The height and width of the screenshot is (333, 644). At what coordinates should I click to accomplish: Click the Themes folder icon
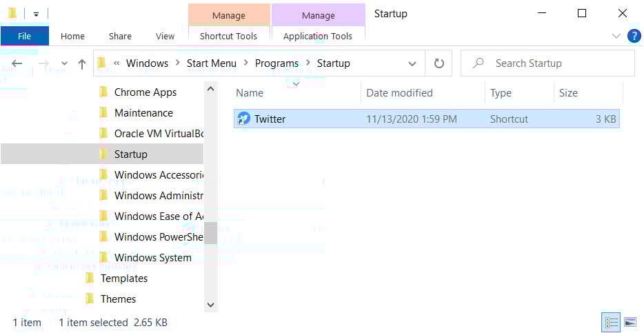tap(90, 299)
